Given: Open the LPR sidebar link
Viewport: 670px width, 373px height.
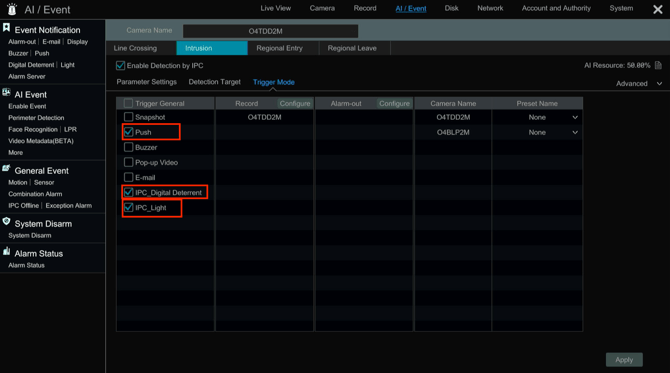Looking at the screenshot, I should coord(71,129).
